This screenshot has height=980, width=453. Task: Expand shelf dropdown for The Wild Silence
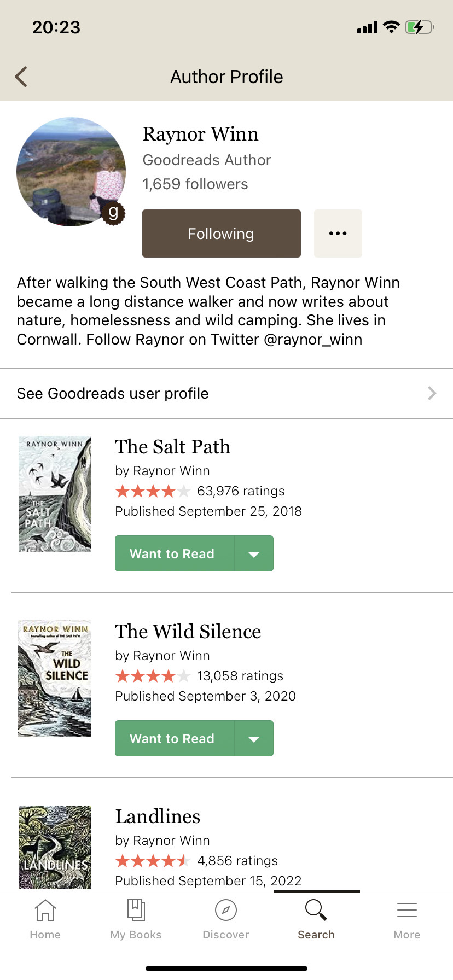click(x=254, y=739)
